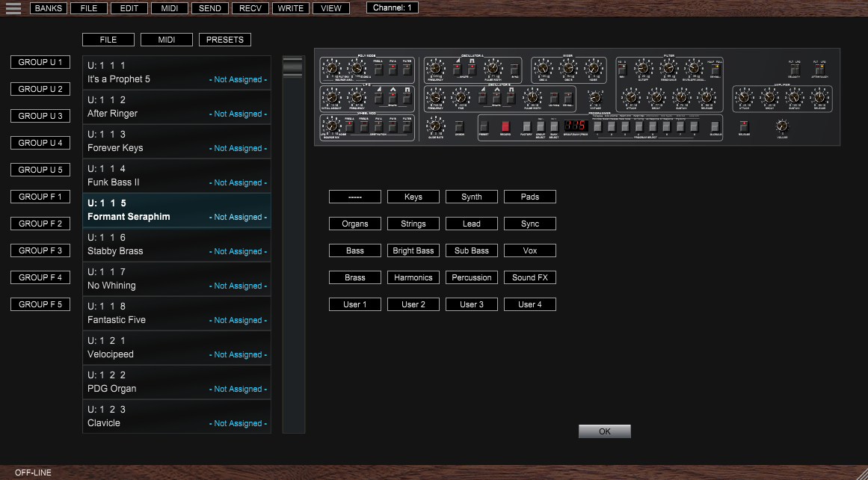Viewport: 868px width, 480px height.
Task: Open the hamburger menu icon
Action: point(13,9)
